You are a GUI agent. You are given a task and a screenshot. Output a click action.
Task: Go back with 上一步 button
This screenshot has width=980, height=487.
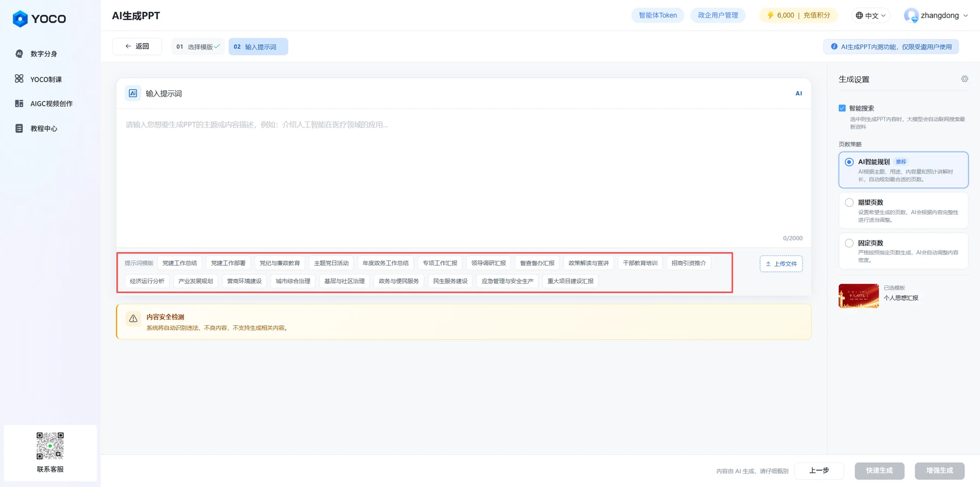[819, 471]
